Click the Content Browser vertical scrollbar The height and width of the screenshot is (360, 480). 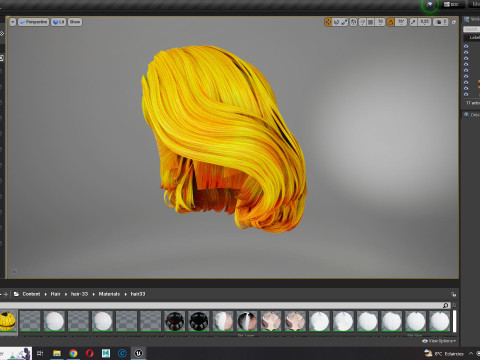(454, 321)
